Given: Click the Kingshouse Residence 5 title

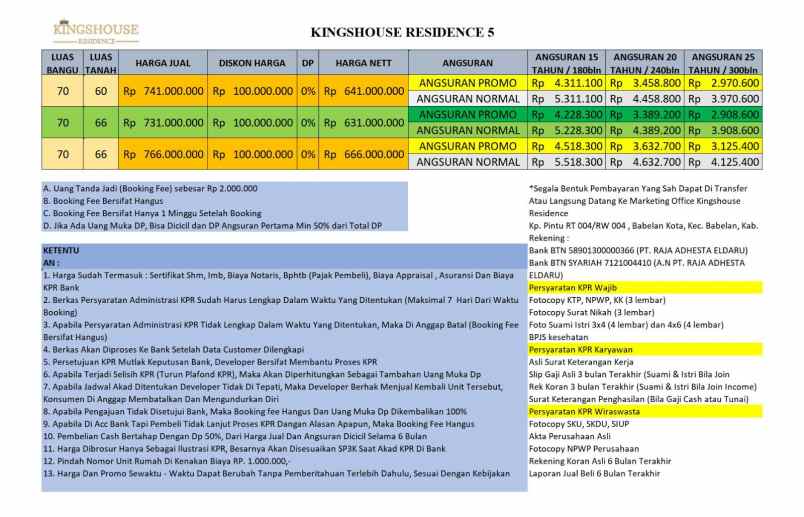Looking at the screenshot, I should [402, 32].
